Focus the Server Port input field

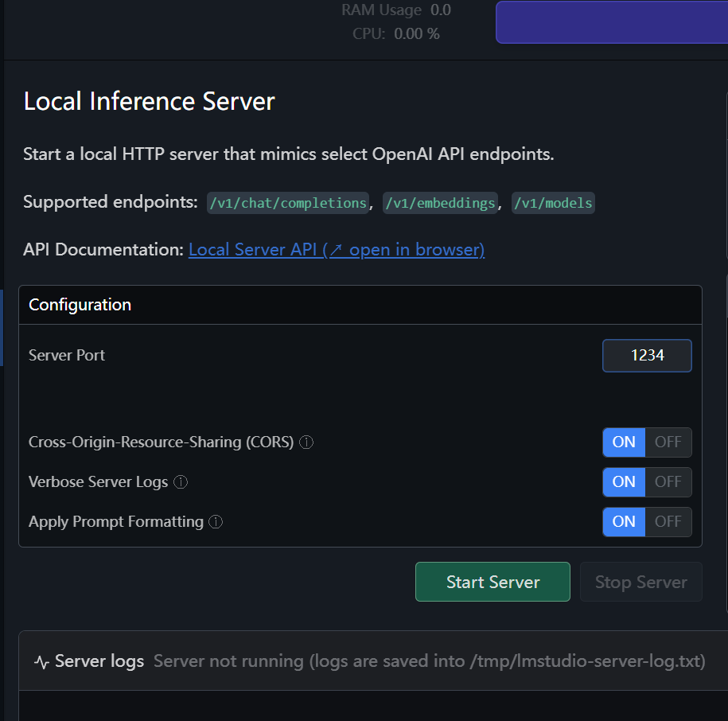[x=647, y=356]
